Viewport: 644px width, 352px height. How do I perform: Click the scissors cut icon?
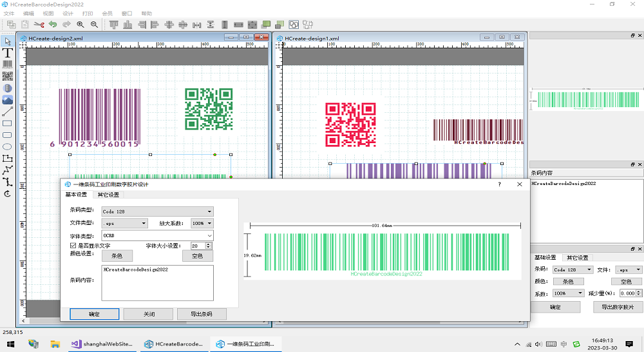click(39, 24)
